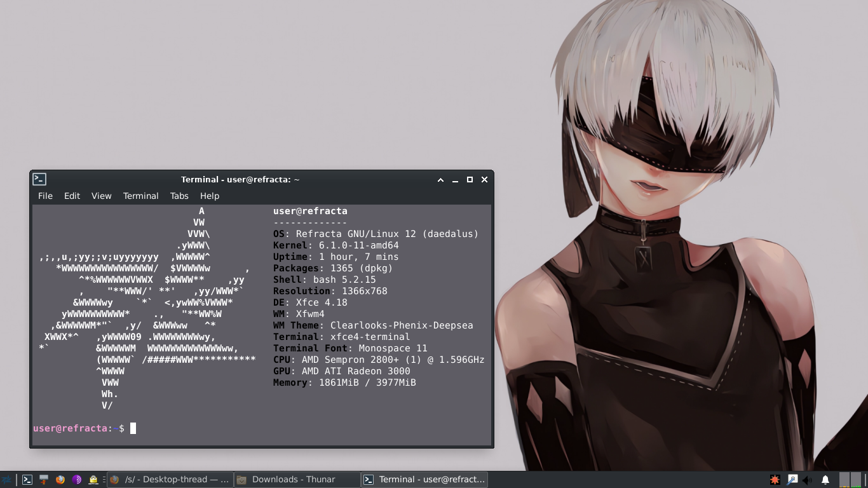The height and width of the screenshot is (488, 868).
Task: Click the "user@refracta:~$" prompt text
Action: point(79,428)
